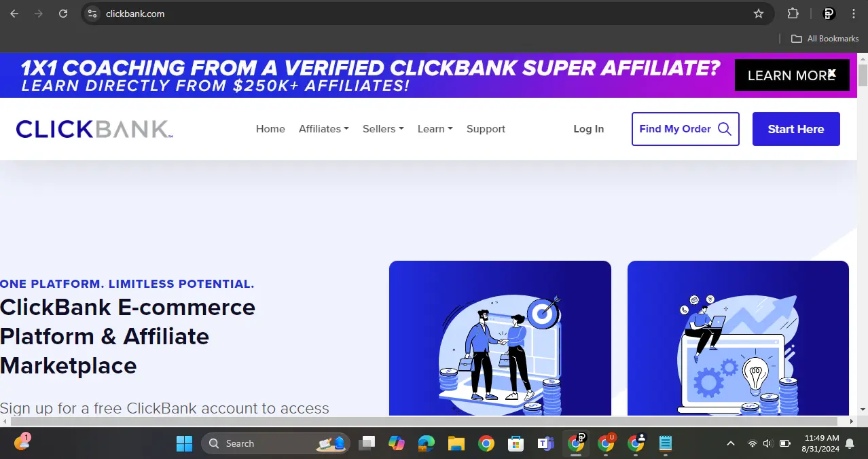868x459 pixels.
Task: Open Notepad from the taskbar
Action: [x=666, y=443]
